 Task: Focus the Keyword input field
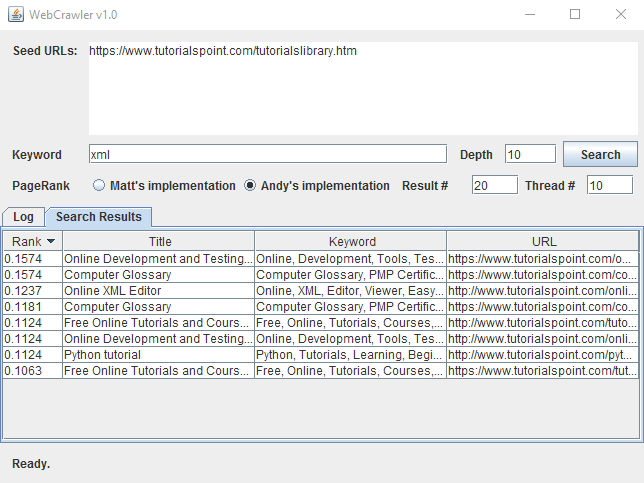[267, 154]
